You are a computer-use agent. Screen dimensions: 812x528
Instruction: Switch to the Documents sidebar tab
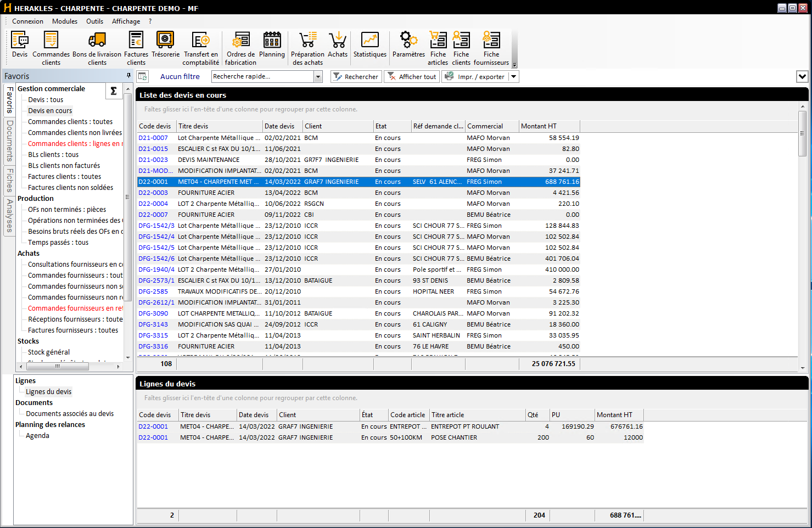(9, 139)
